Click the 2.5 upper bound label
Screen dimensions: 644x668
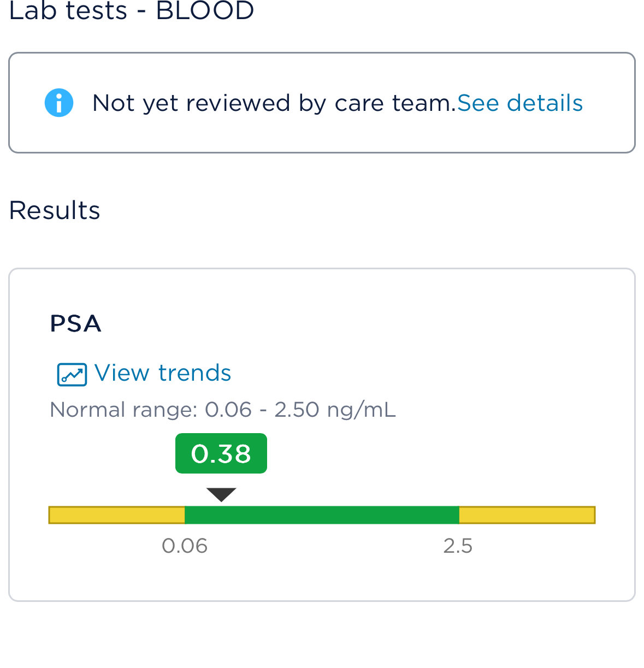458,546
